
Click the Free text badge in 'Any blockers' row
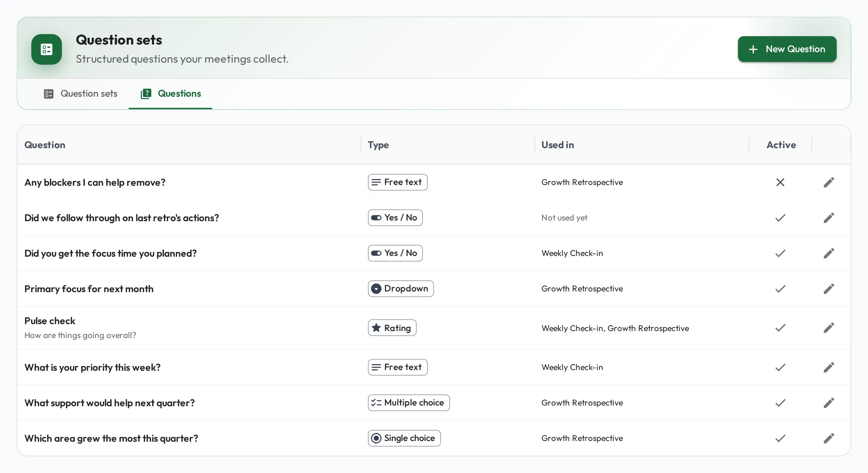[x=397, y=182]
